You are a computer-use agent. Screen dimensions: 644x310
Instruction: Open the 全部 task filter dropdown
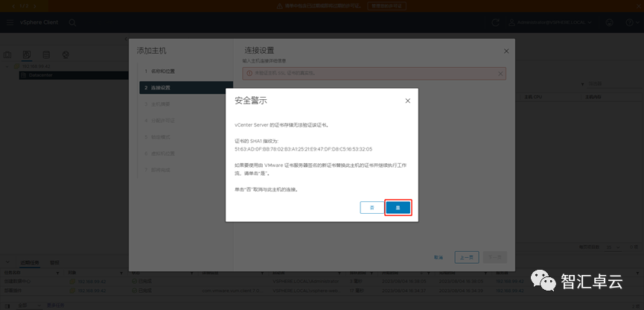click(x=30, y=306)
